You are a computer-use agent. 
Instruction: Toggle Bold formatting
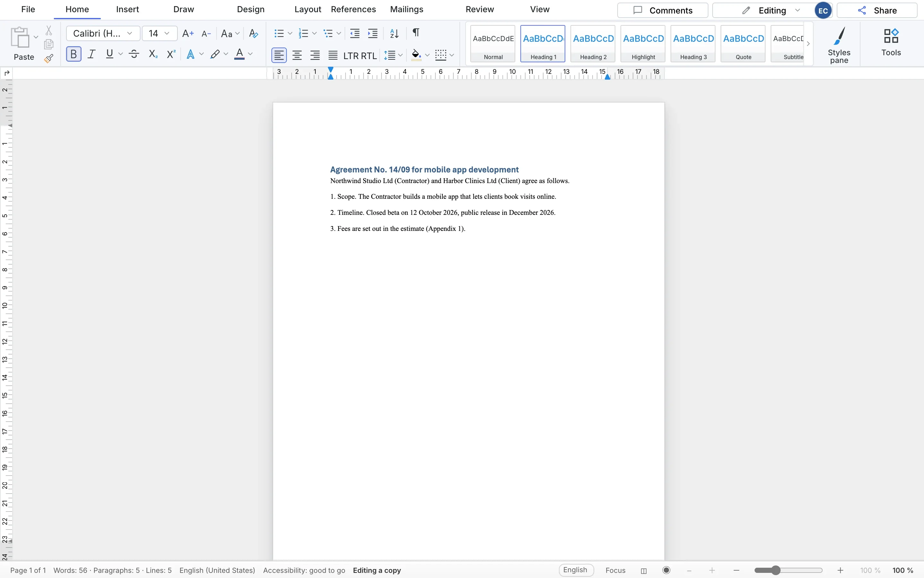pos(74,54)
